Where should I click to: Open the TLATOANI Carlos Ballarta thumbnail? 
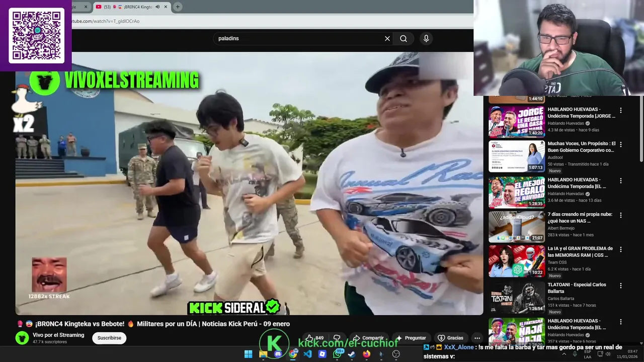point(517,297)
